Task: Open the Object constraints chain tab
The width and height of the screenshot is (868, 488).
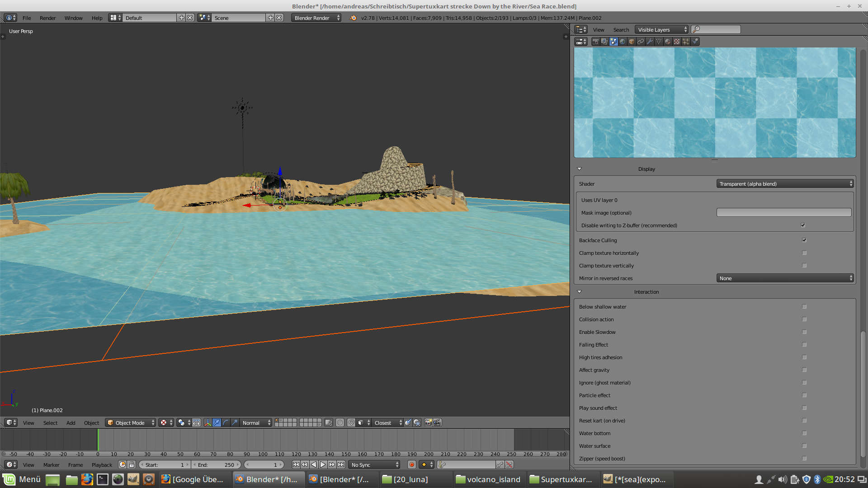Action: (x=641, y=42)
